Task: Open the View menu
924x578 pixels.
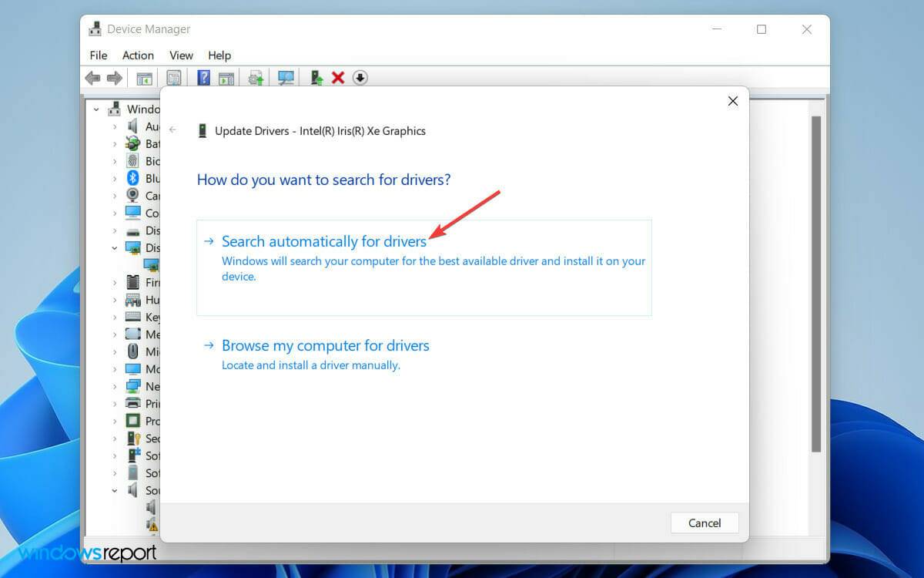Action: point(181,55)
